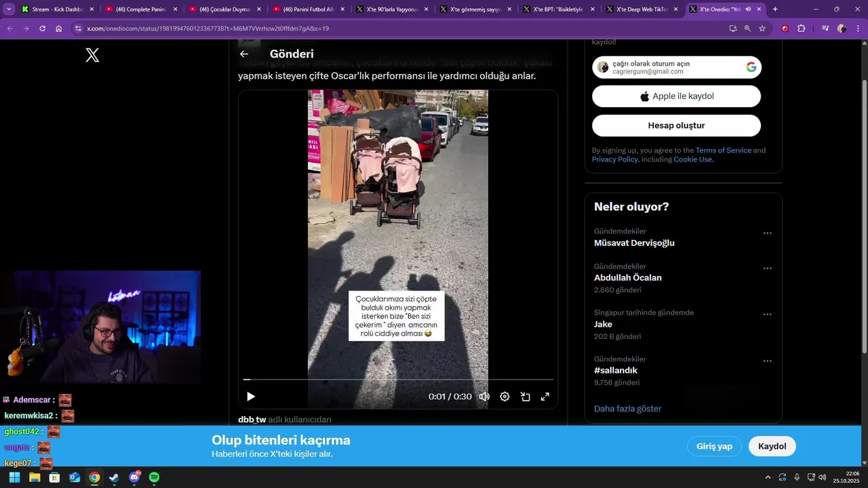Expand video to fullscreen
The image size is (868, 488).
click(x=545, y=396)
